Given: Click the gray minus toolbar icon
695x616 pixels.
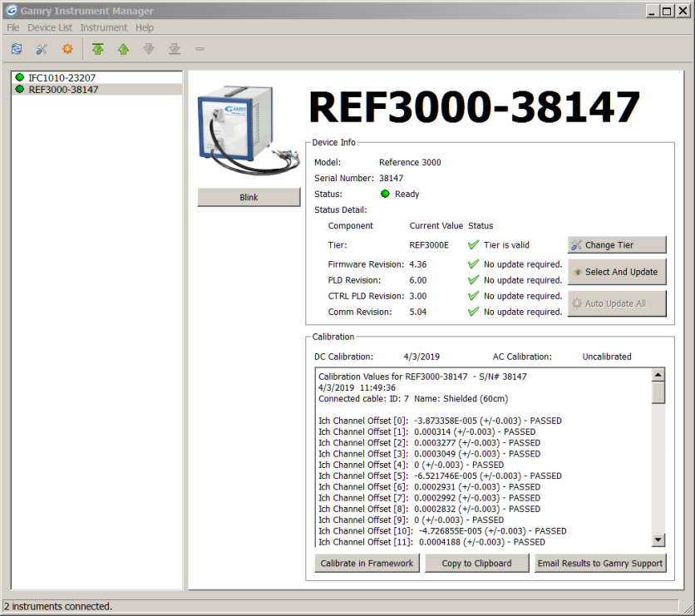Looking at the screenshot, I should coord(200,49).
